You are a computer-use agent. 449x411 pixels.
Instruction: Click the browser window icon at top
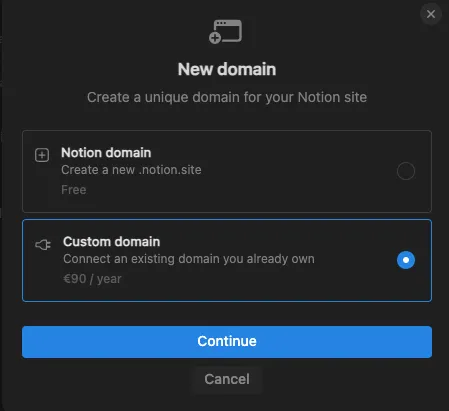pyautogui.click(x=226, y=31)
